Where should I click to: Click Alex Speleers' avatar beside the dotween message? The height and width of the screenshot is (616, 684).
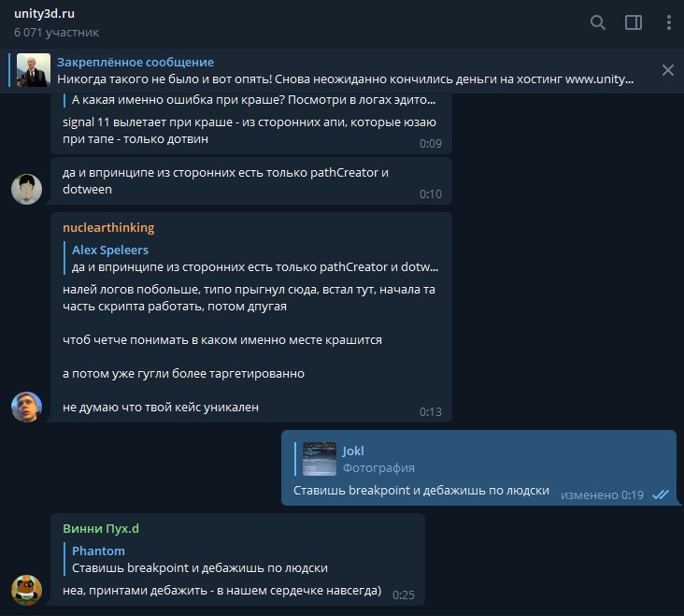[x=26, y=190]
